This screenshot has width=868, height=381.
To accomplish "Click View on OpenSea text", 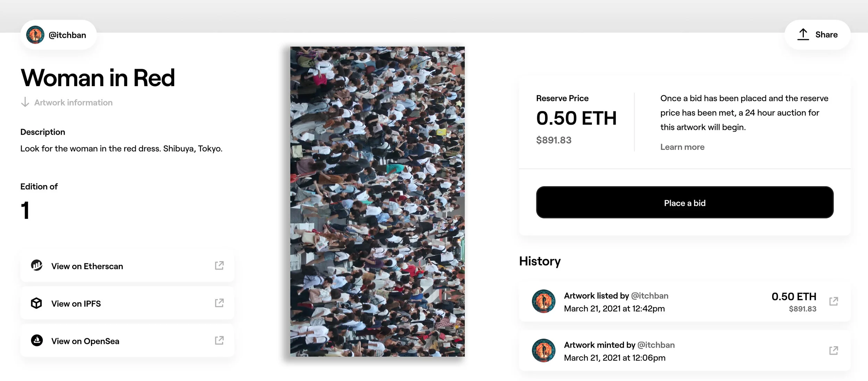I will click(85, 341).
